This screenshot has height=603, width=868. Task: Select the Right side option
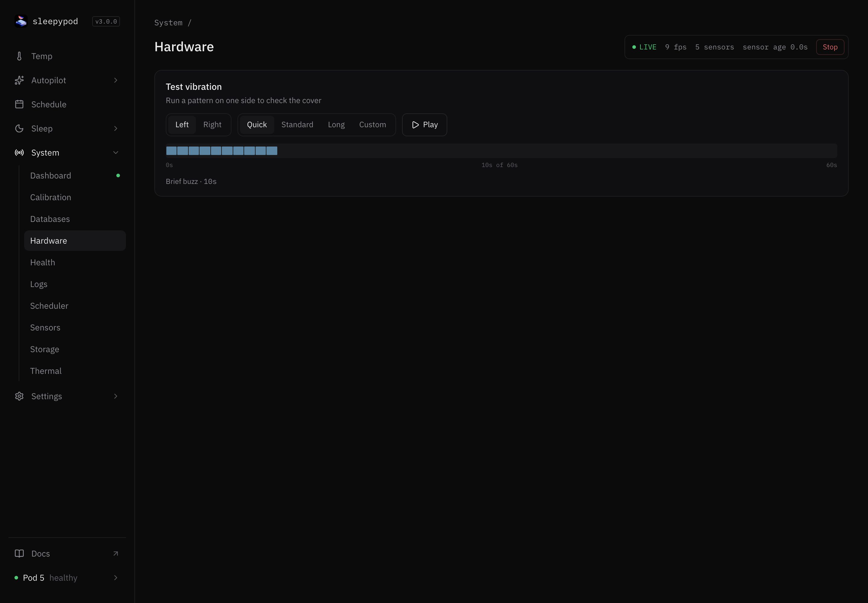pyautogui.click(x=212, y=125)
